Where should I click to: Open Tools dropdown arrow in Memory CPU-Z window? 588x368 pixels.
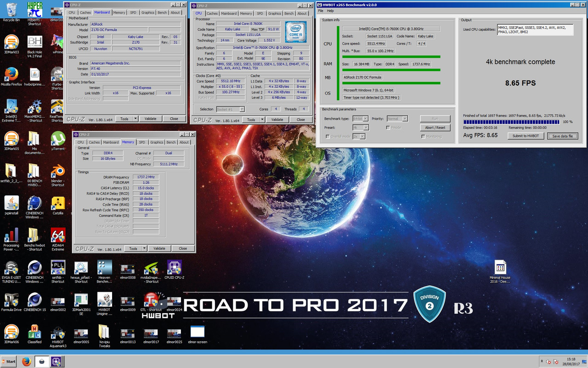click(x=145, y=248)
